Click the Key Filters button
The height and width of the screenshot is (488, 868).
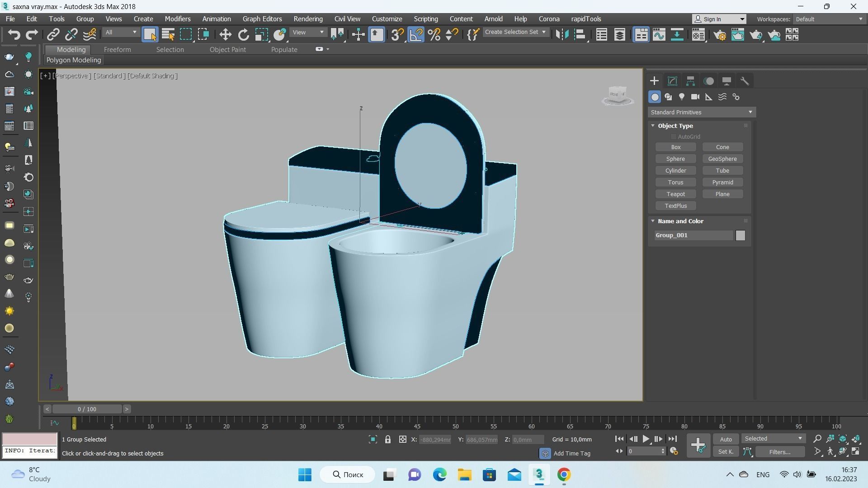tap(779, 452)
